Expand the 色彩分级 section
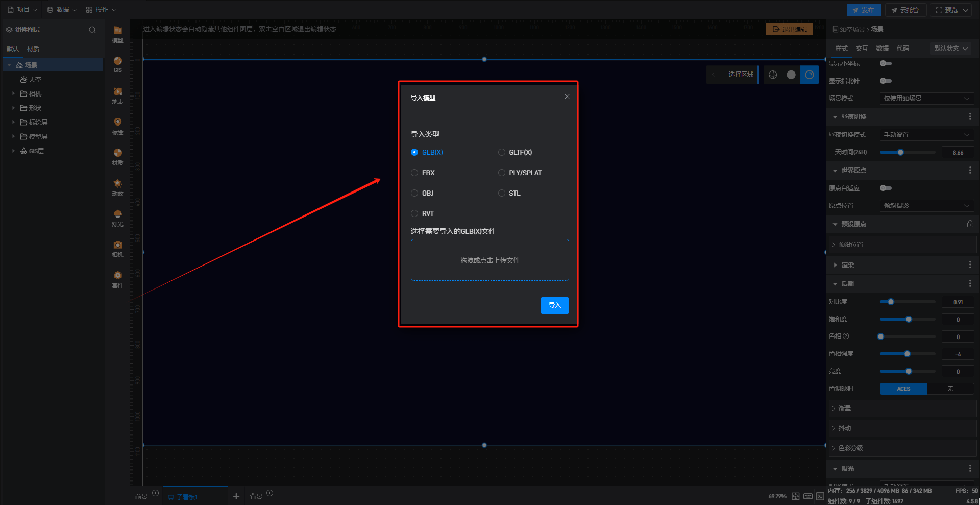The image size is (980, 505). tap(902, 448)
